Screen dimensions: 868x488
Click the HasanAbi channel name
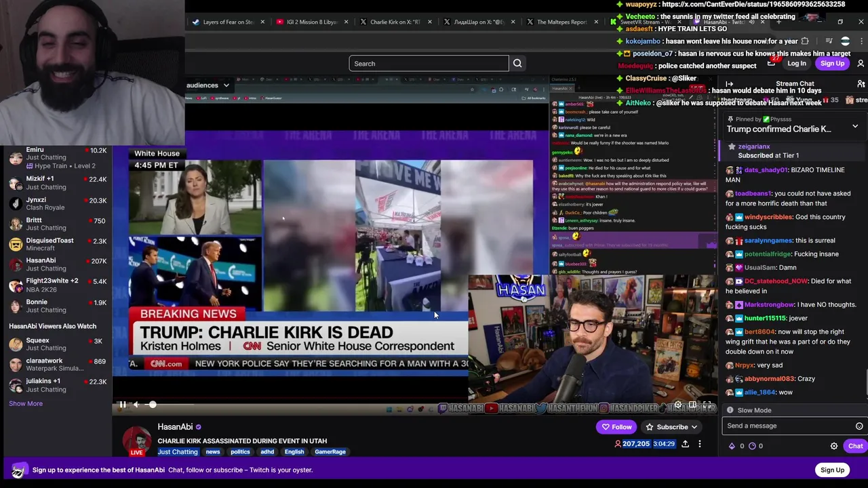coord(175,427)
